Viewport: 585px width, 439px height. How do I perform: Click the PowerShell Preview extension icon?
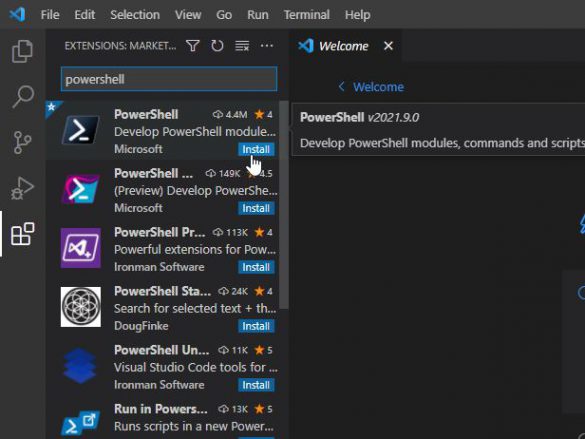pyautogui.click(x=81, y=189)
